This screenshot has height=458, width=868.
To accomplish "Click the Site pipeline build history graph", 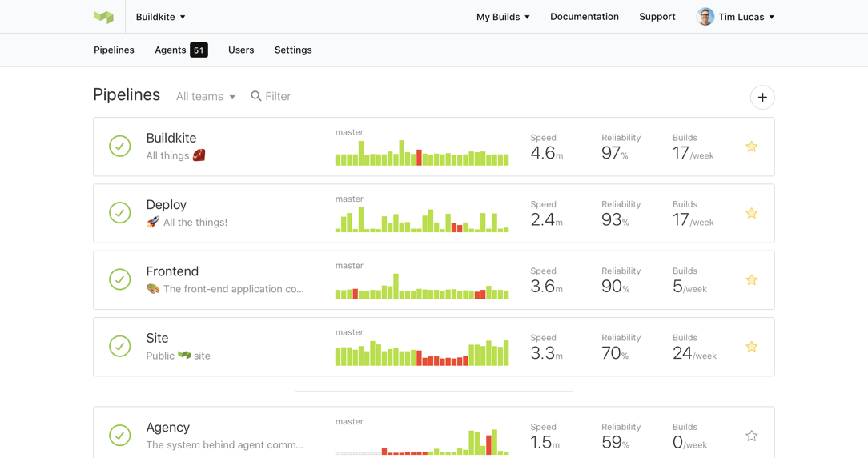I will point(422,353).
